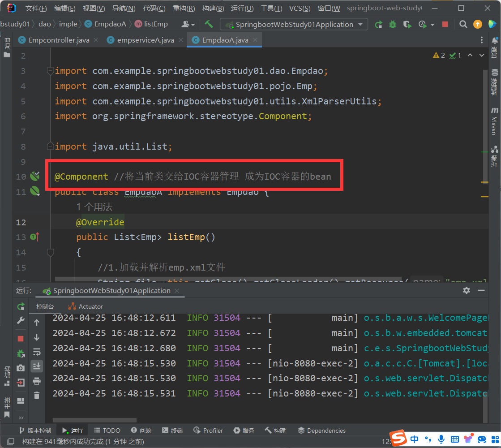Open the Actuator tab in Run panel
The height and width of the screenshot is (448, 501).
pyautogui.click(x=86, y=306)
